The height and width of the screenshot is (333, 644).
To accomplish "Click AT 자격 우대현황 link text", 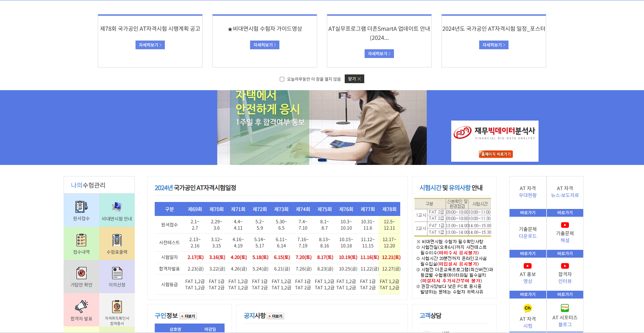I will 528,192.
